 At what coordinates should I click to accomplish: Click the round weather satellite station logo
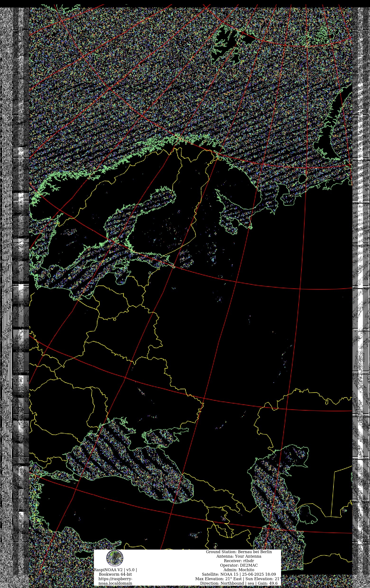click(x=115, y=558)
